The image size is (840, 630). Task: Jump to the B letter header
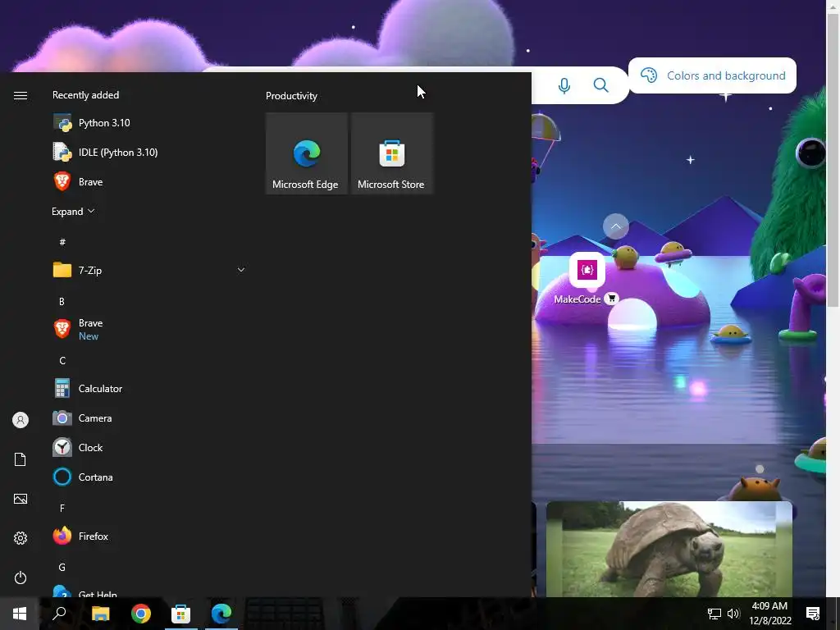tap(62, 302)
